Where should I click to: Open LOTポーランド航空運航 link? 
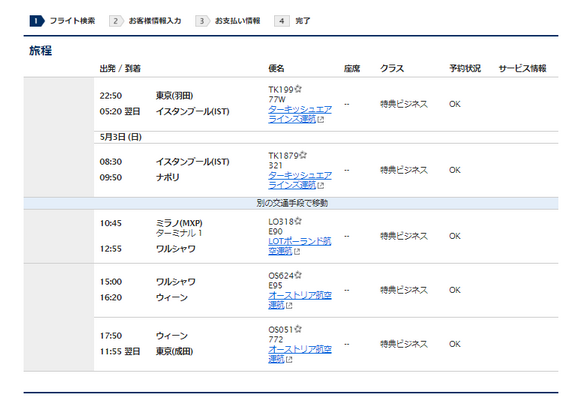pos(299,246)
